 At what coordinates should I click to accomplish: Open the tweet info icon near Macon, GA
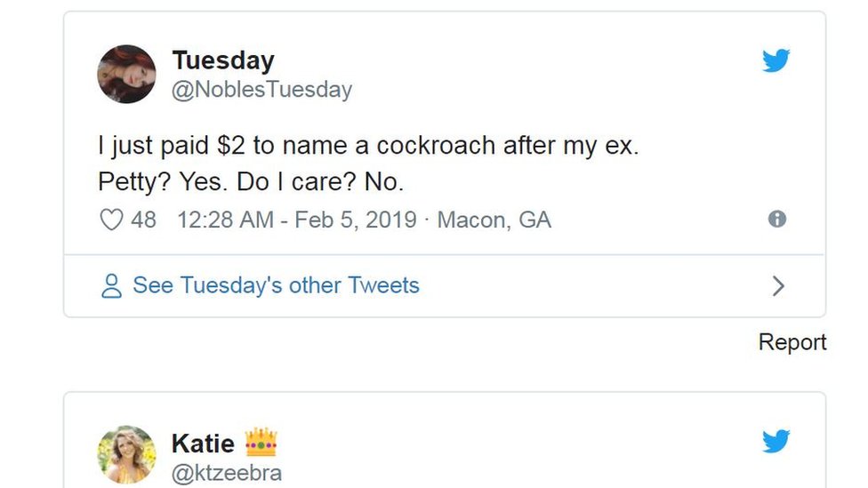coord(777,219)
